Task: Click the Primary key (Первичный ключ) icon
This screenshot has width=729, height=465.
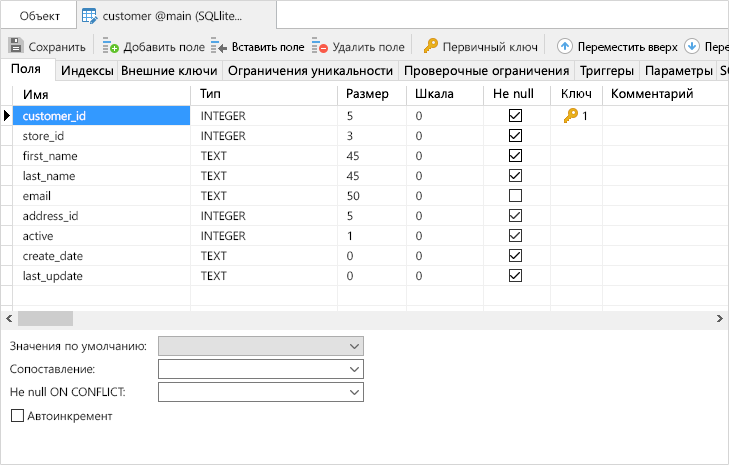Action: click(x=431, y=46)
